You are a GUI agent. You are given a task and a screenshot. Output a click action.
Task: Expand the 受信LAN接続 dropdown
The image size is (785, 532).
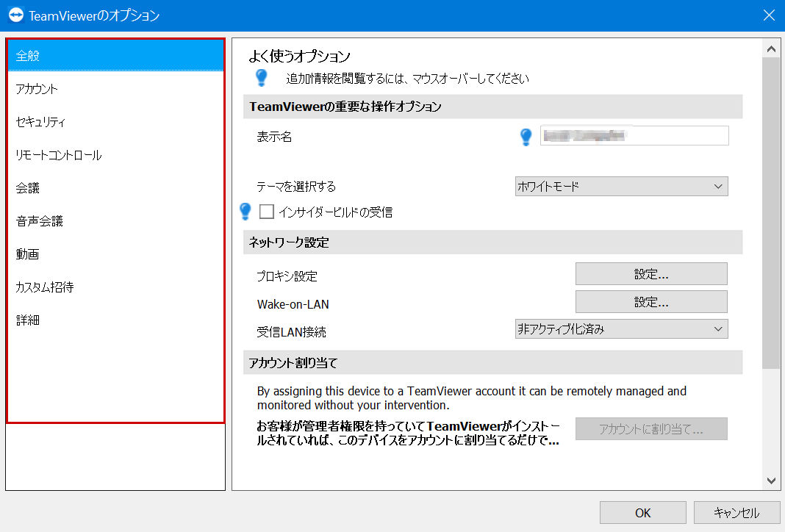point(621,328)
